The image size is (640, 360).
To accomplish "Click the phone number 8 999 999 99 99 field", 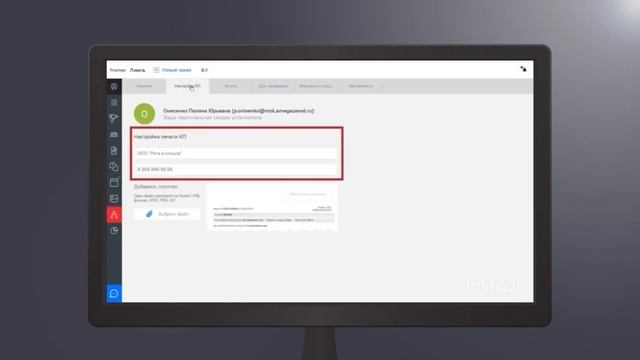I will click(x=236, y=169).
